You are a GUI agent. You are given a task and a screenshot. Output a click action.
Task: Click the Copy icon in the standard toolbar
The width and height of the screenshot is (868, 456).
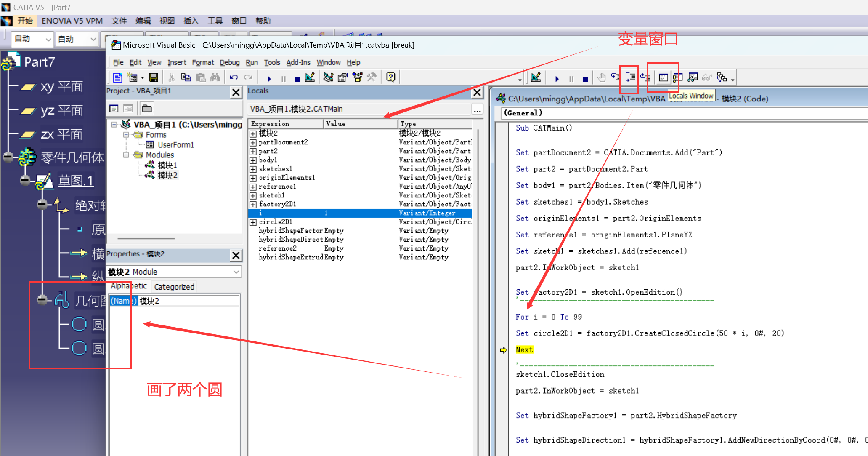click(186, 77)
